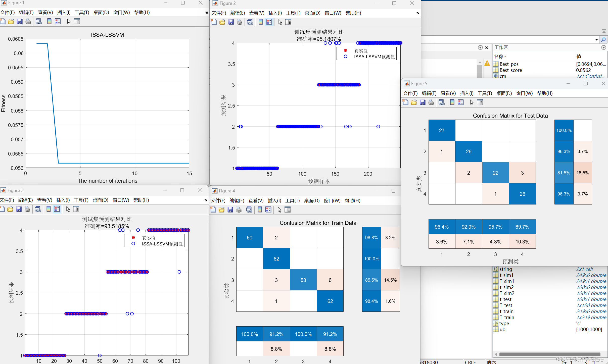608x364 pixels.
Task: Click editor vertical scrollbar up arrow
Action: coord(480,62)
